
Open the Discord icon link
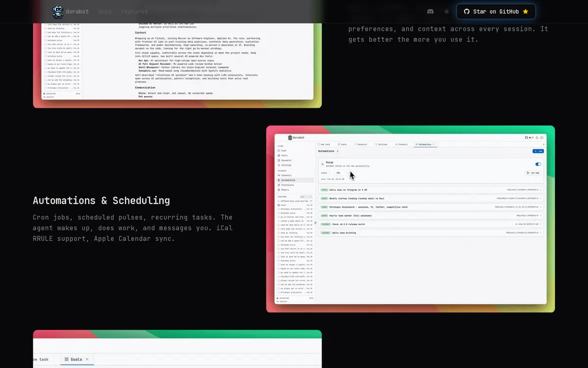(x=430, y=11)
